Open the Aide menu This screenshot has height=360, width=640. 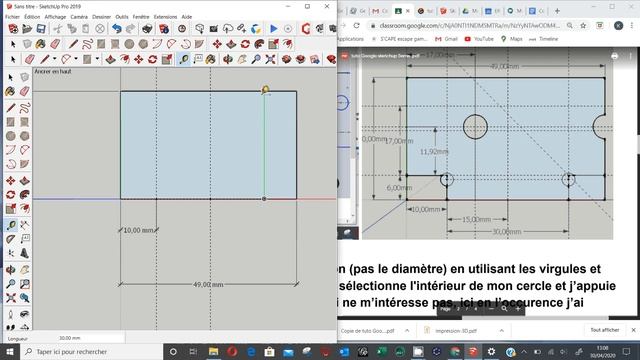pyautogui.click(x=187, y=17)
